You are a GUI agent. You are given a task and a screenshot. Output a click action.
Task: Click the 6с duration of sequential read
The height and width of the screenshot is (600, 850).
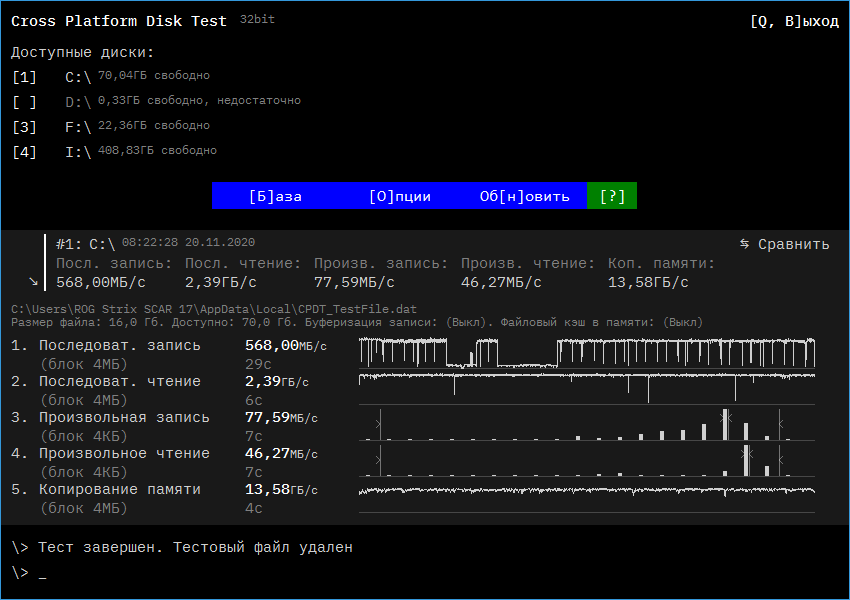tap(254, 401)
